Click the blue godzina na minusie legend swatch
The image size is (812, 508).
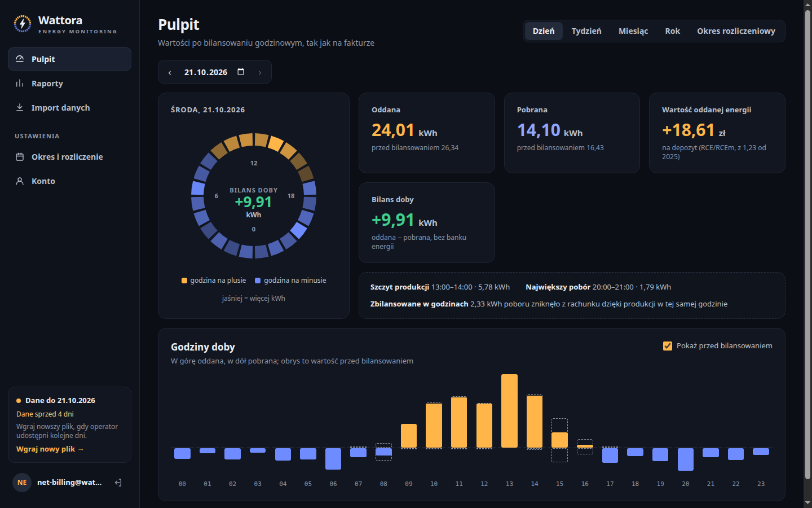tap(258, 281)
